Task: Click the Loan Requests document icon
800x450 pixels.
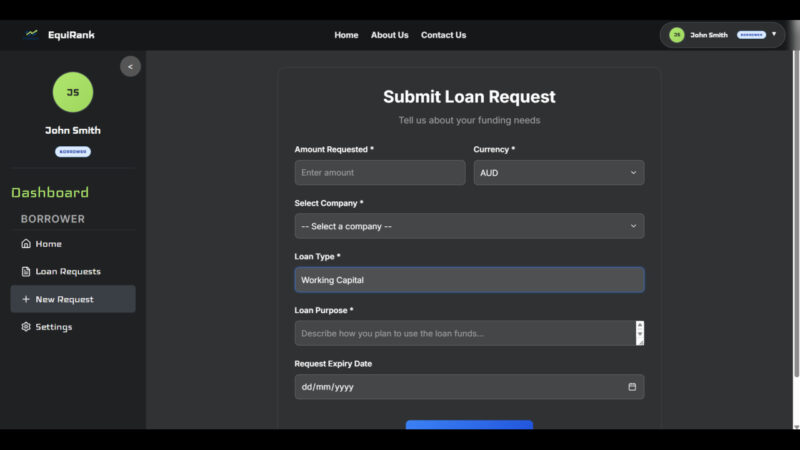Action: (26, 271)
